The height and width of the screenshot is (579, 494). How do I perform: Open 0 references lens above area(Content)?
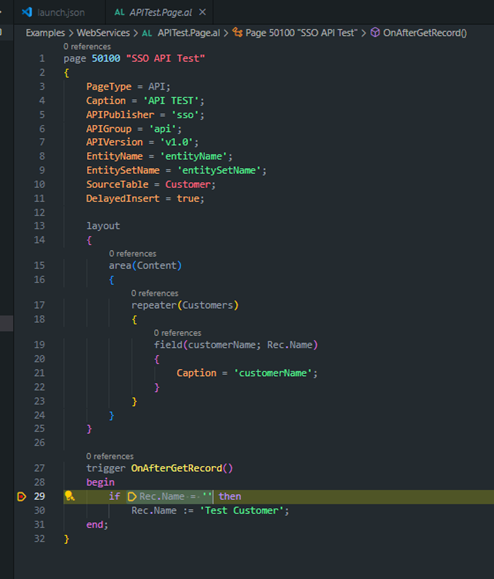[133, 254]
